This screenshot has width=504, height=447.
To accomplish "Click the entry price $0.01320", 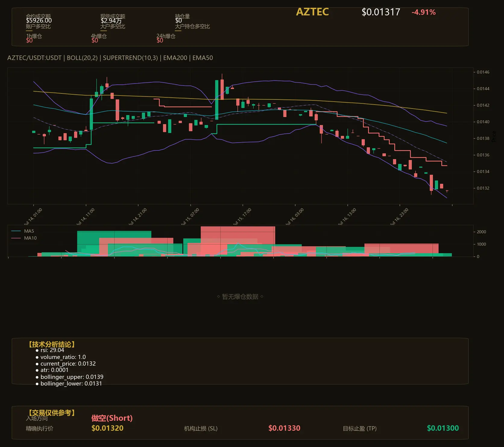I will tap(107, 428).
